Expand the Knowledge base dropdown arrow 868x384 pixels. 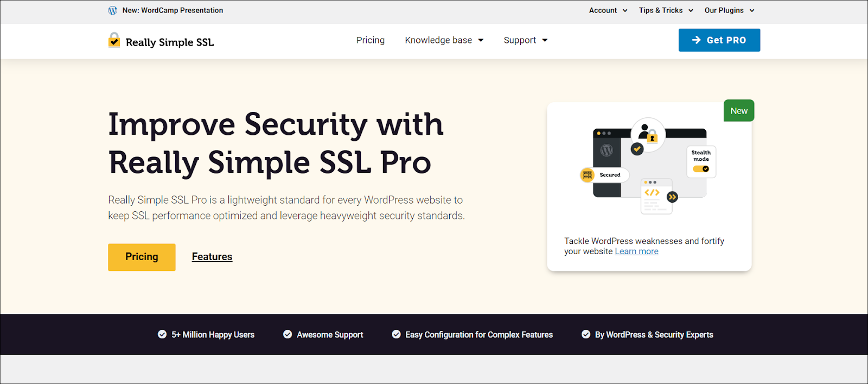[481, 40]
